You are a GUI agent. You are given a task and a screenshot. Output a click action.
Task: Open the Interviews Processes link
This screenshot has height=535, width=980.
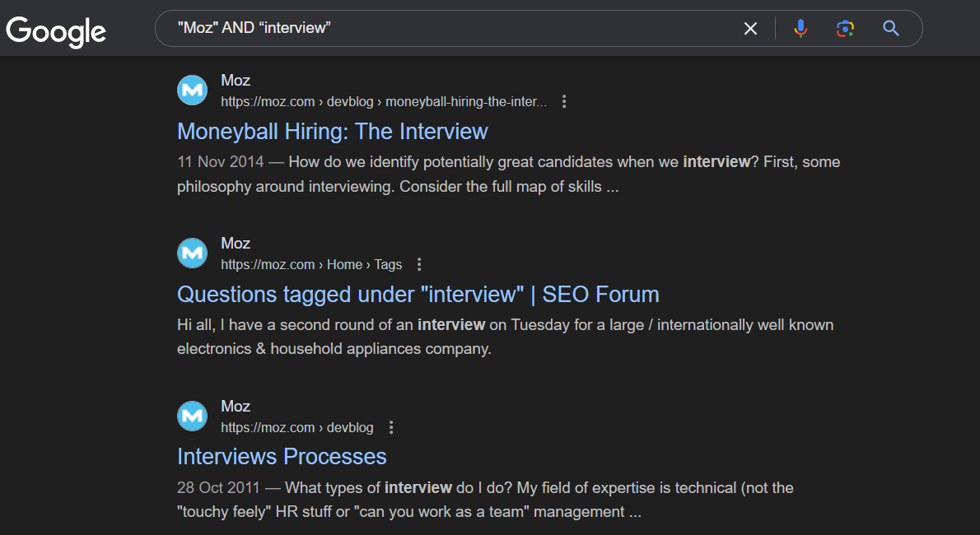(x=282, y=456)
